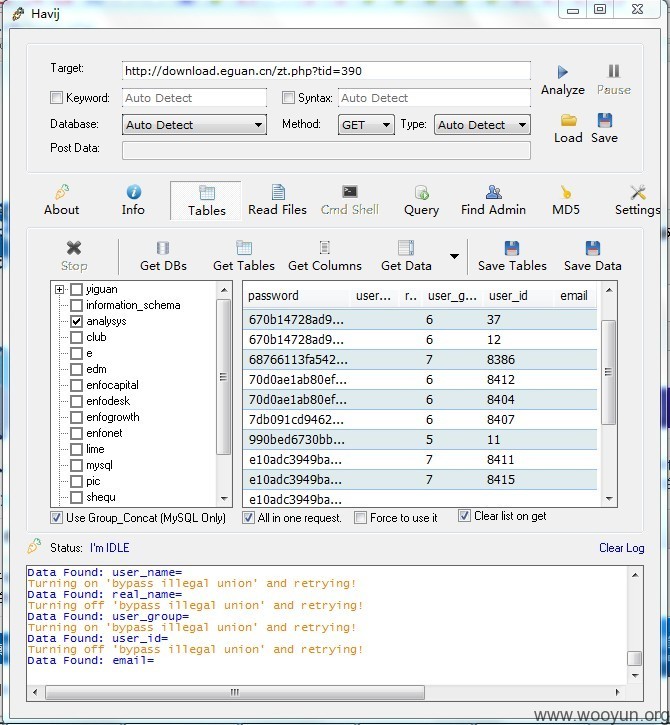Toggle All in one request checkbox

(x=248, y=517)
